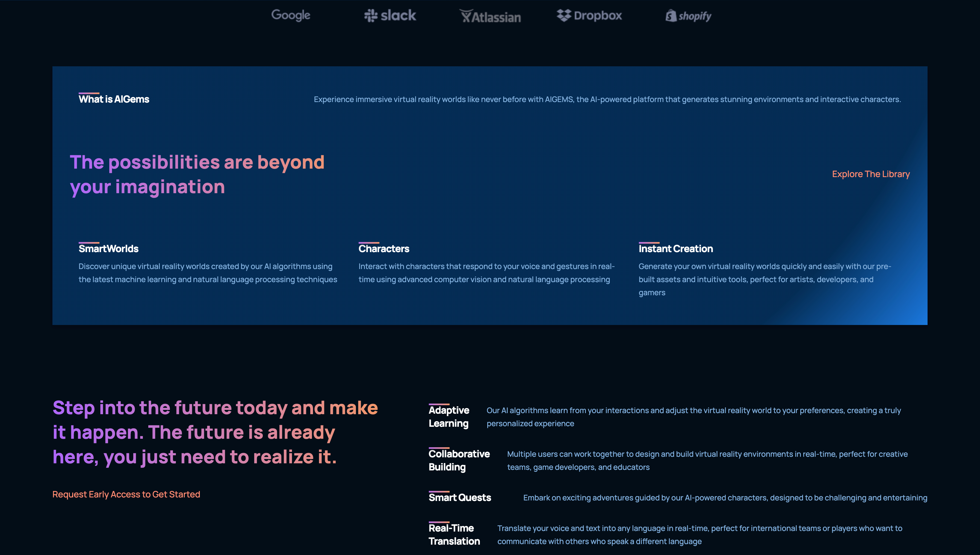Click the Instant Creation feature title
This screenshot has width=980, height=555.
click(x=675, y=249)
